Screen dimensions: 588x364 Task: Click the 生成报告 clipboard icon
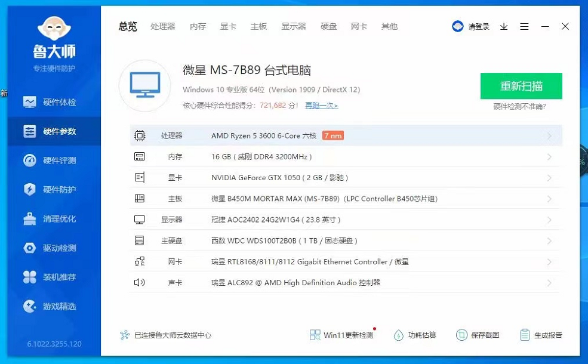(x=525, y=335)
